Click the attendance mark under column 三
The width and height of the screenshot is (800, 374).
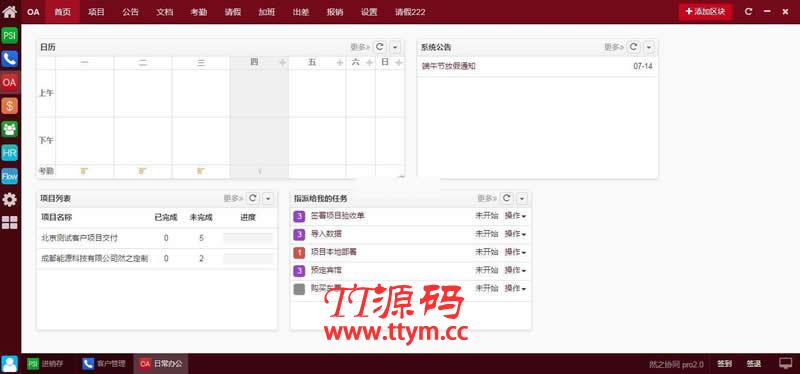(x=201, y=171)
